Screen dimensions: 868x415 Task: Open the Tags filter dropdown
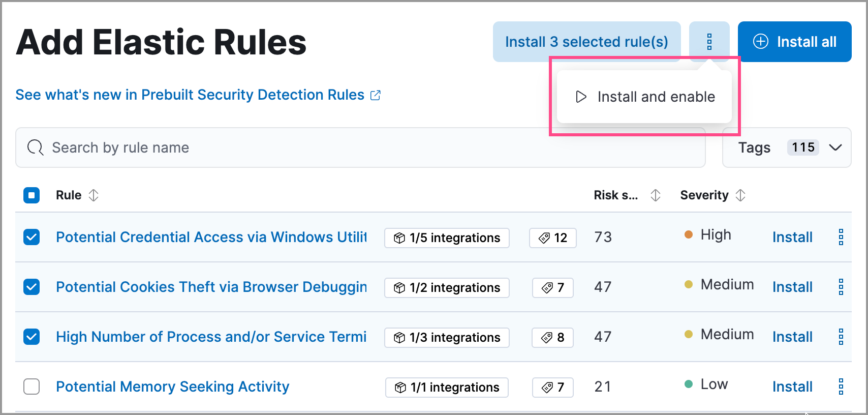pyautogui.click(x=787, y=147)
